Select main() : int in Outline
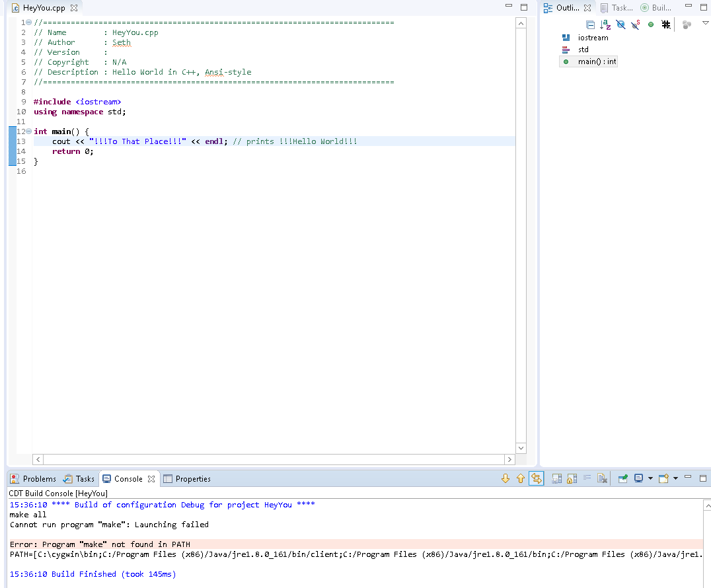The image size is (711, 588). point(597,61)
